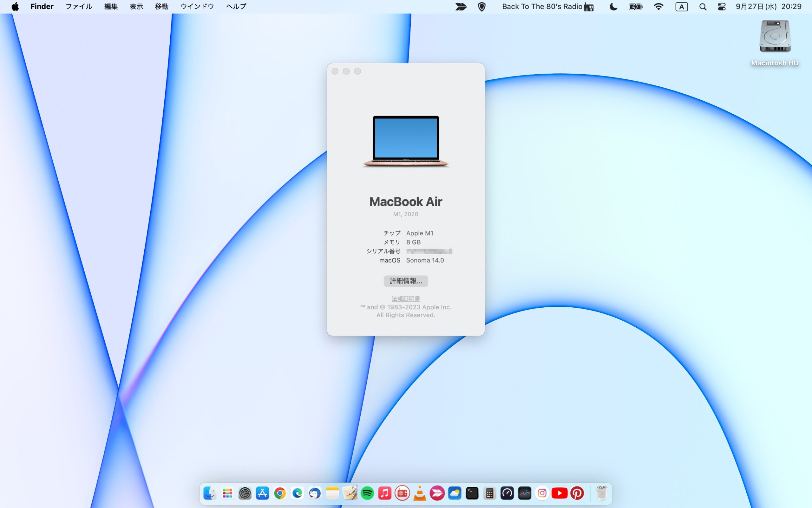
Task: Open the Speedtest gauge app in the Dock
Action: point(507,493)
